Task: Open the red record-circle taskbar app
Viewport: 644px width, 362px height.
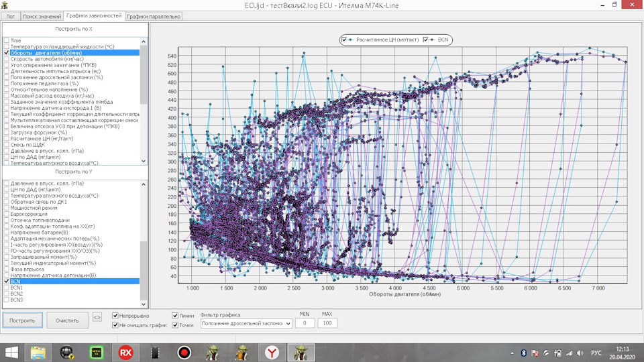Action: pos(184,351)
